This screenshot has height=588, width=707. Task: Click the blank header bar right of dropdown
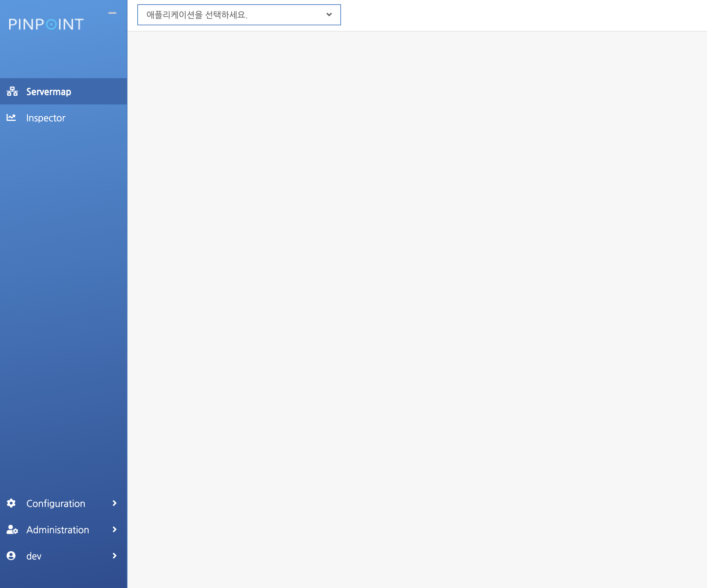[x=522, y=15]
